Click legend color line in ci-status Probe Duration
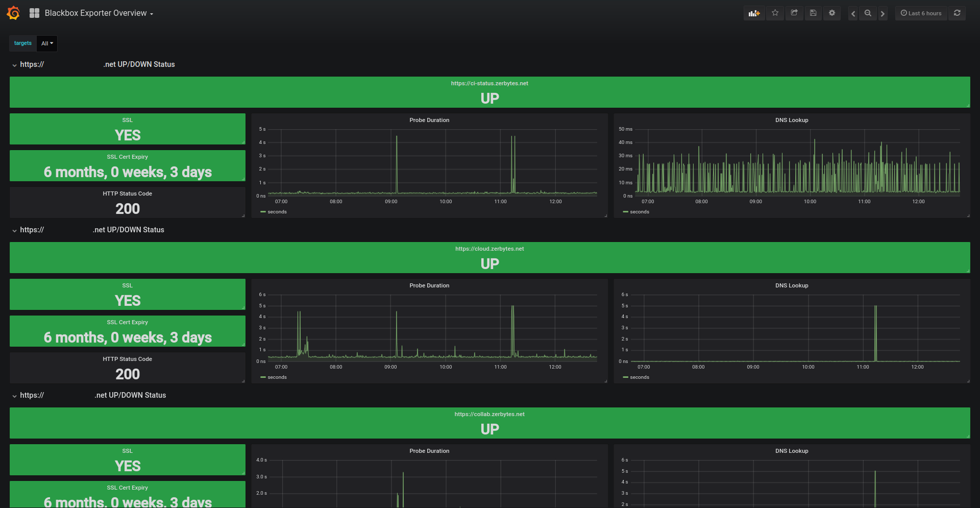The height and width of the screenshot is (508, 980). 263,212
